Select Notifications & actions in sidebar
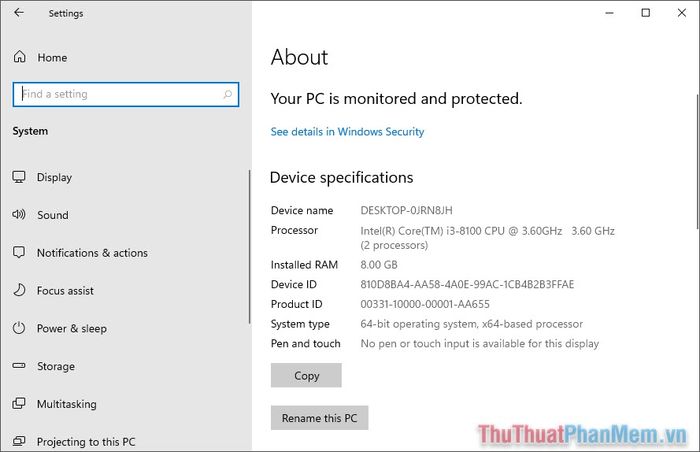Viewport: 700px width, 452px height. (92, 253)
